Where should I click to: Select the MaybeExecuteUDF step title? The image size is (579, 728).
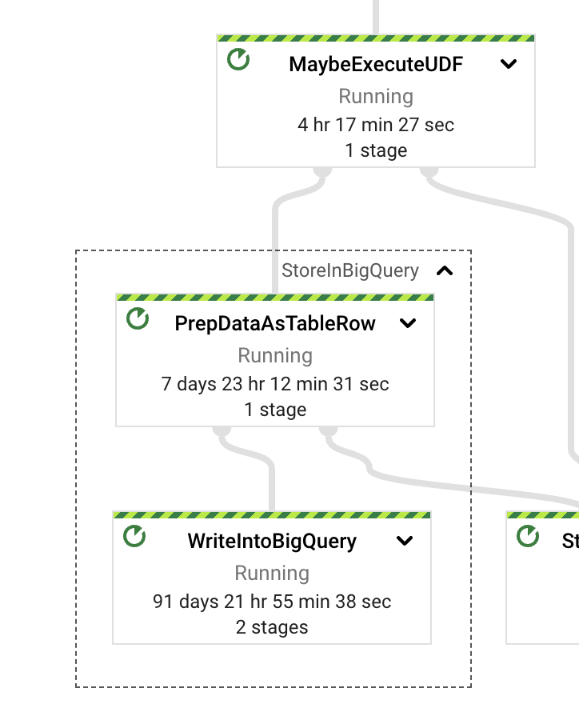(376, 65)
